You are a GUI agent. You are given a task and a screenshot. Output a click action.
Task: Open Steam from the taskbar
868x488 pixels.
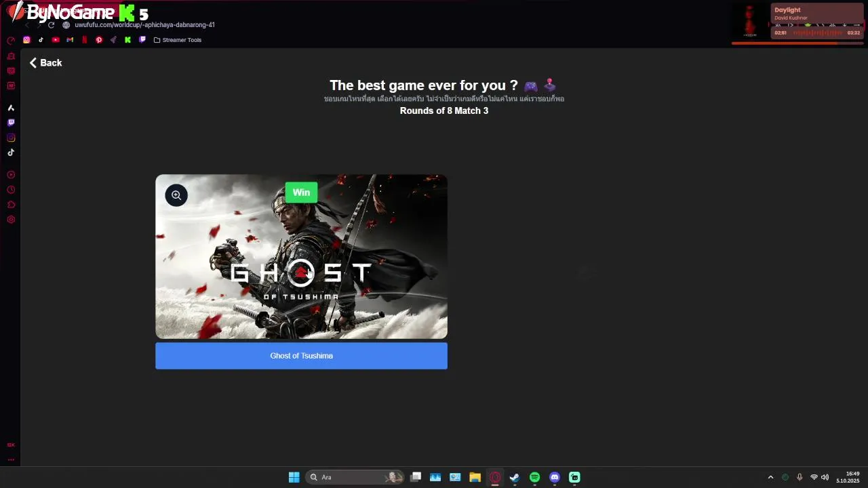point(515,477)
